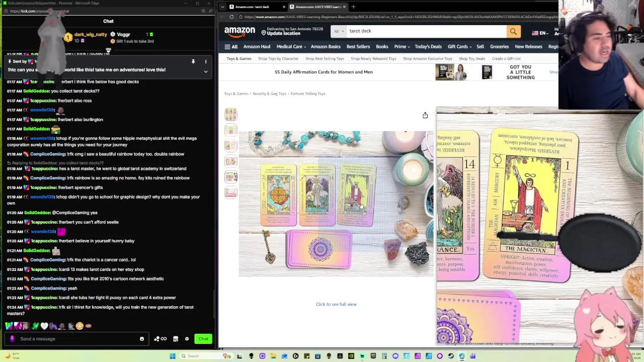Open pinned message three-dot options
Viewport: 644px width, 362px height.
click(205, 61)
